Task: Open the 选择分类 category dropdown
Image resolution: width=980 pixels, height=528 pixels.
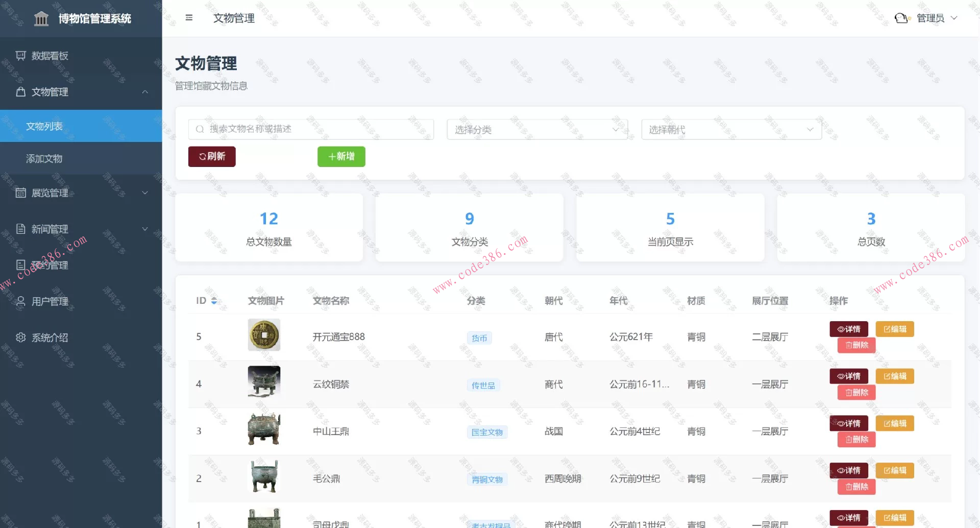Action: (536, 130)
